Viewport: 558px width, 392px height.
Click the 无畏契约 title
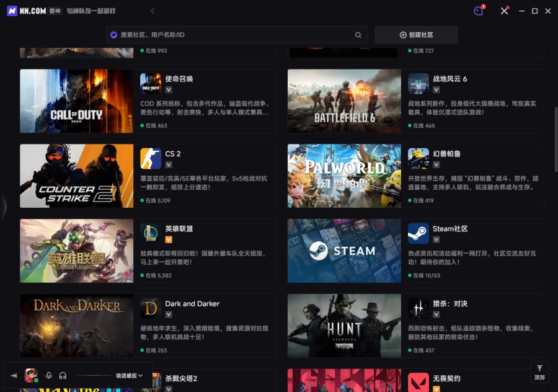[446, 378]
